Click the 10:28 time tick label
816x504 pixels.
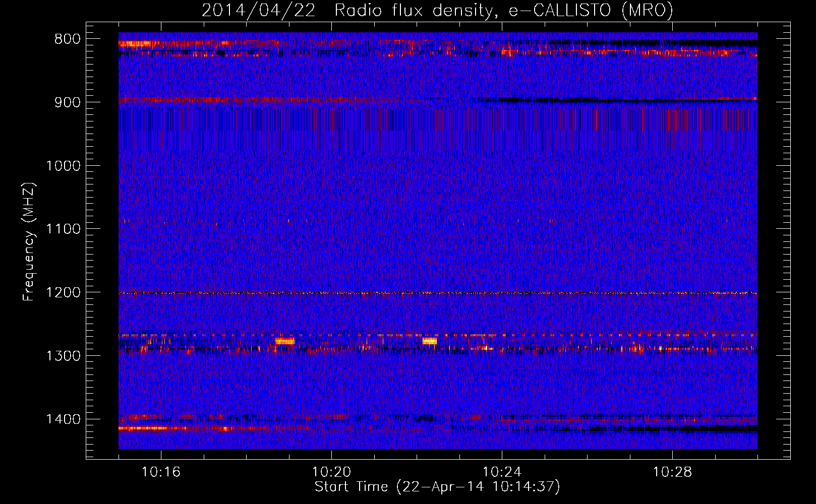[672, 472]
